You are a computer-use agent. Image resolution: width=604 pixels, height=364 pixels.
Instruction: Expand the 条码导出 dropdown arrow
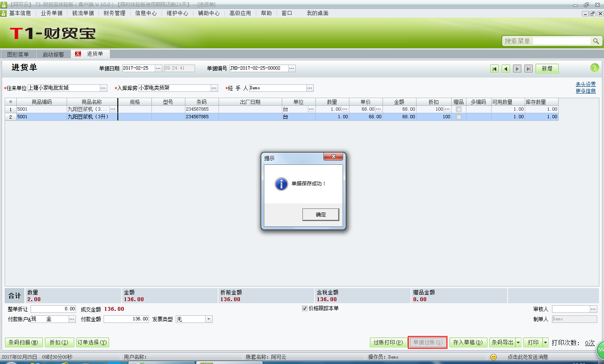(519, 342)
